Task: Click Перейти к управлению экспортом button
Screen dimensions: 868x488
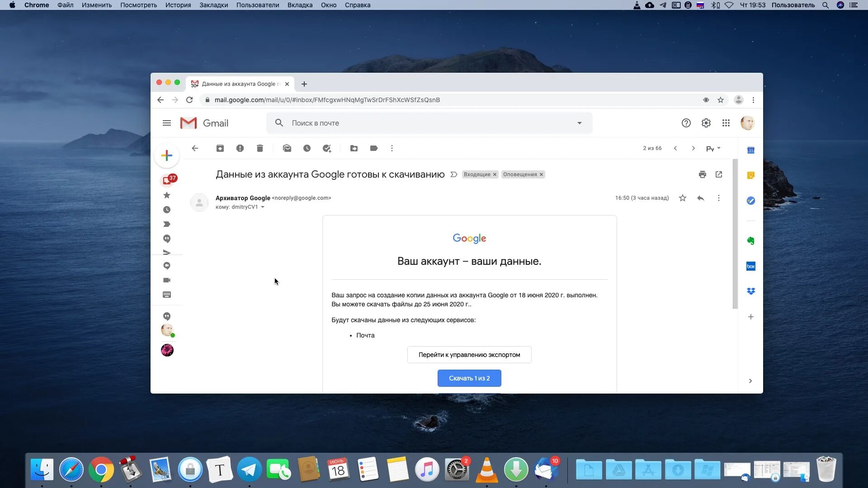Action: [469, 355]
